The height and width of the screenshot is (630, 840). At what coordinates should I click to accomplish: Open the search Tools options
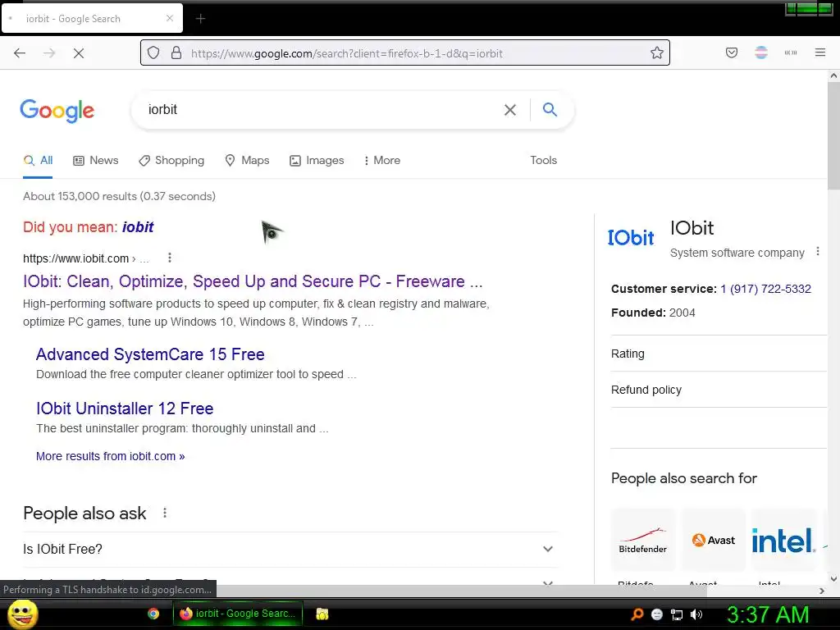tap(543, 160)
